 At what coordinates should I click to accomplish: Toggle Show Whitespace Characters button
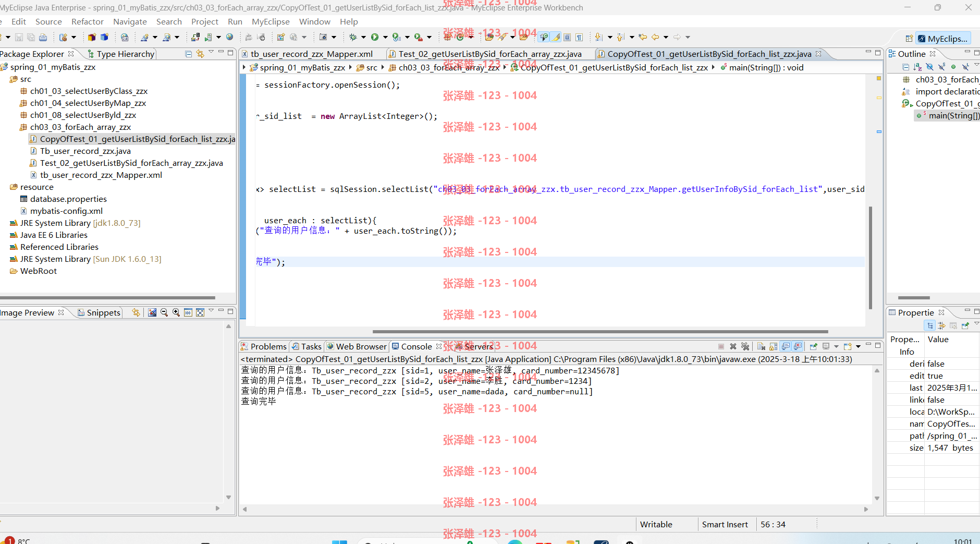point(579,37)
